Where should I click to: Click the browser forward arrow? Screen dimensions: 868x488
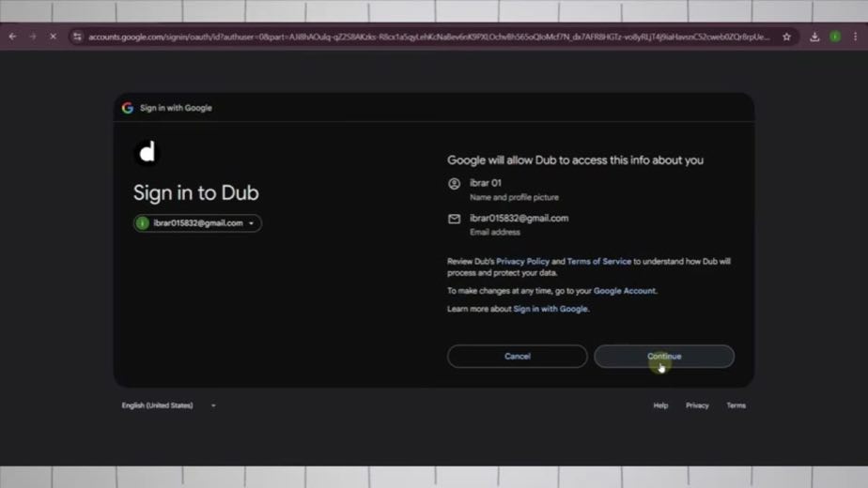(33, 37)
